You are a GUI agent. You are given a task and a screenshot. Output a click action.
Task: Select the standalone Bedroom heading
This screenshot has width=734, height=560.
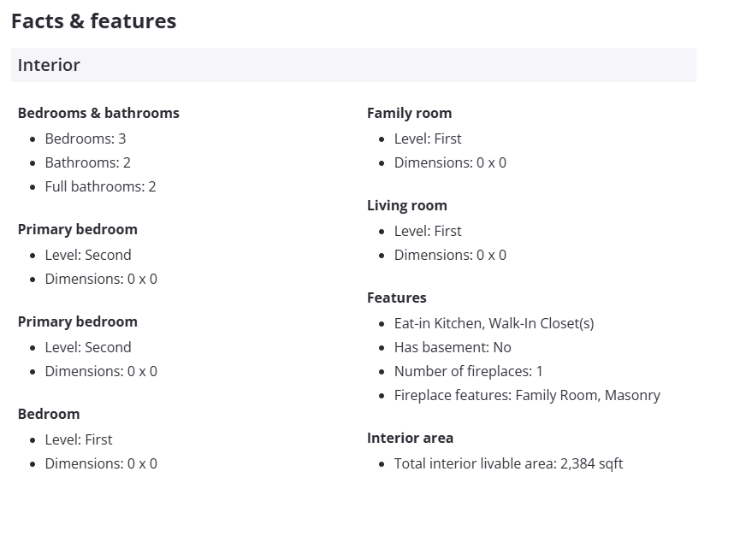49,414
